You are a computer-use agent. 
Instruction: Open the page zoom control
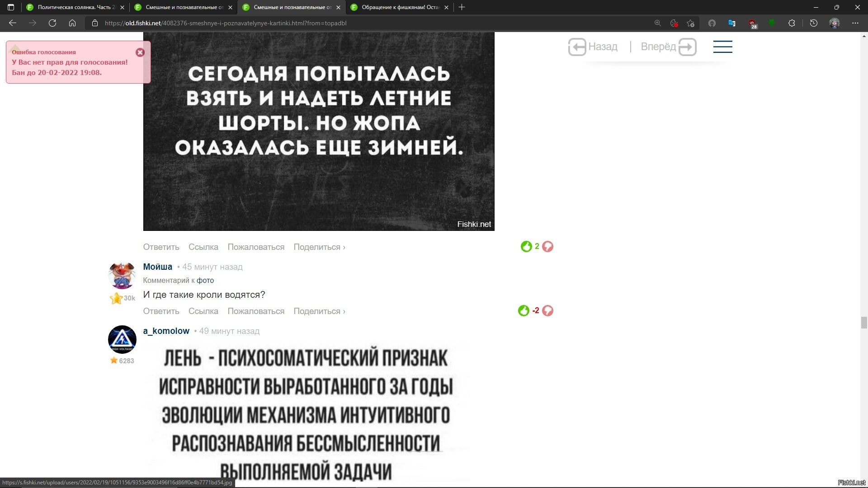point(657,23)
